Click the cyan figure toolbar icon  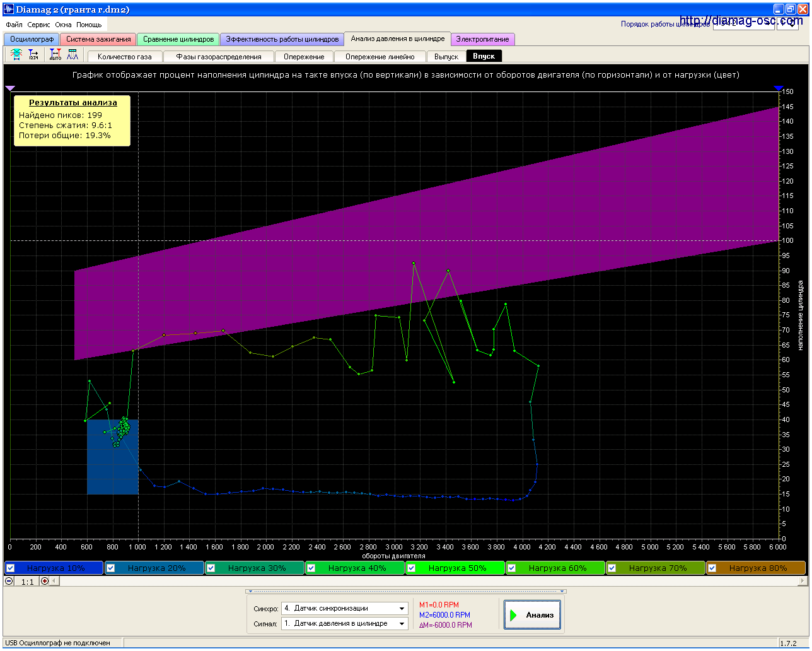[16, 55]
